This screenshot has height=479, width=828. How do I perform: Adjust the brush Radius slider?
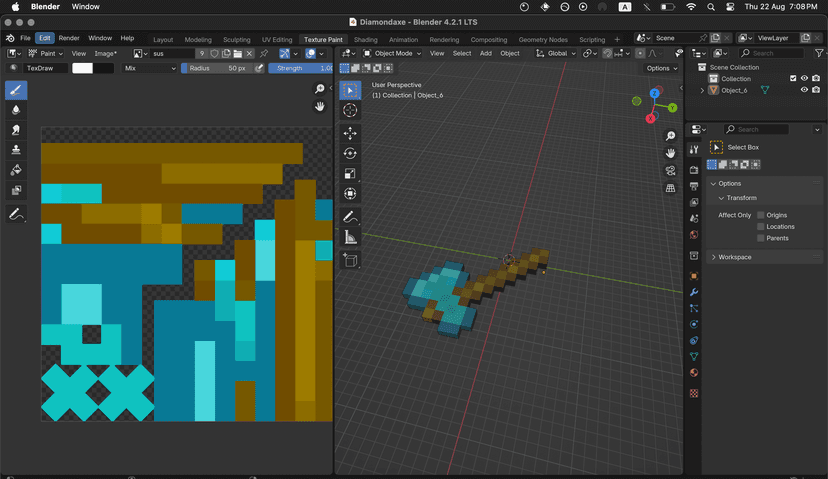(x=216, y=68)
